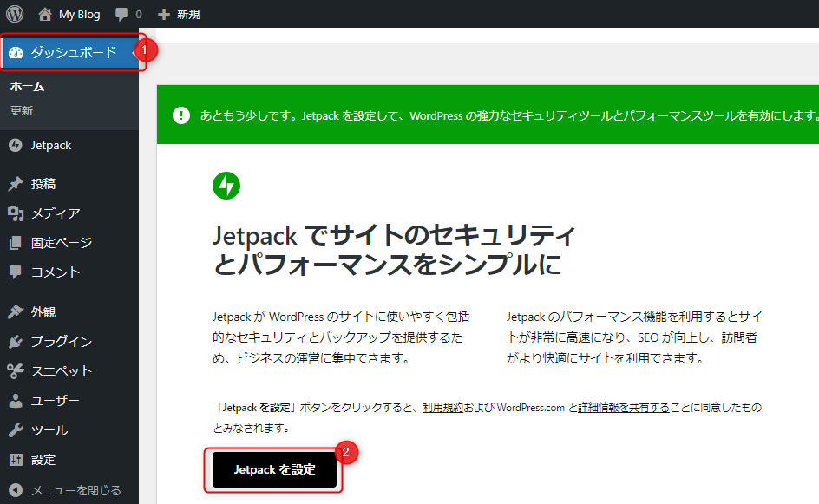The width and height of the screenshot is (819, 504).
Task: Click the Jetpack を設定 button
Action: pos(274,469)
